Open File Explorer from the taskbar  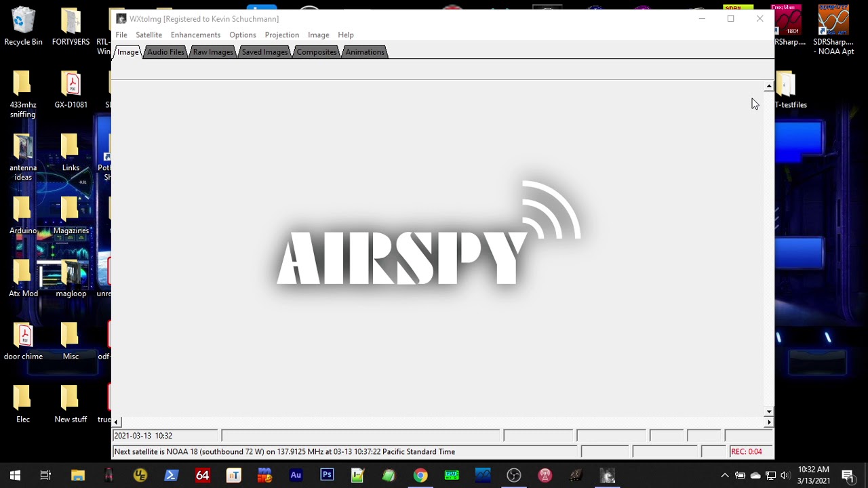78,475
